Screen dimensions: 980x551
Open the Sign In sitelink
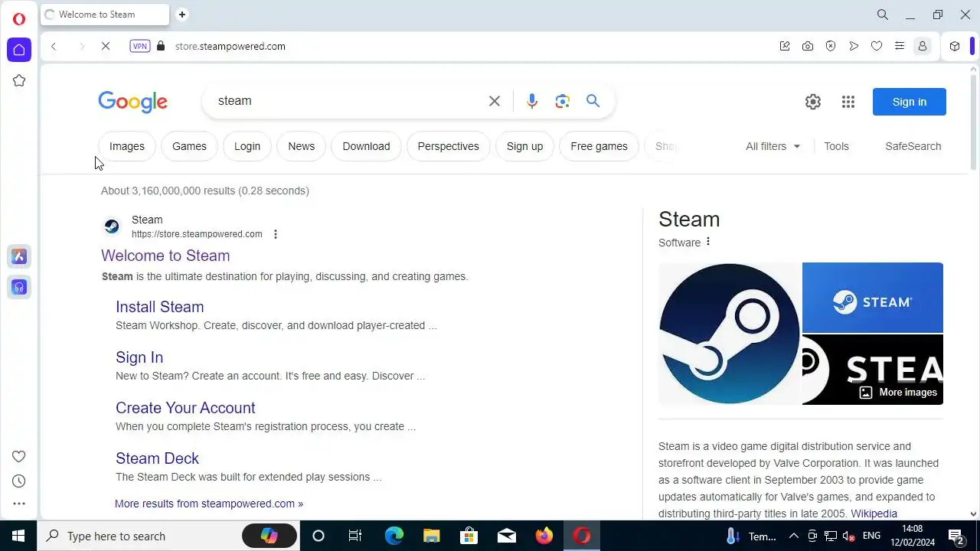point(139,357)
